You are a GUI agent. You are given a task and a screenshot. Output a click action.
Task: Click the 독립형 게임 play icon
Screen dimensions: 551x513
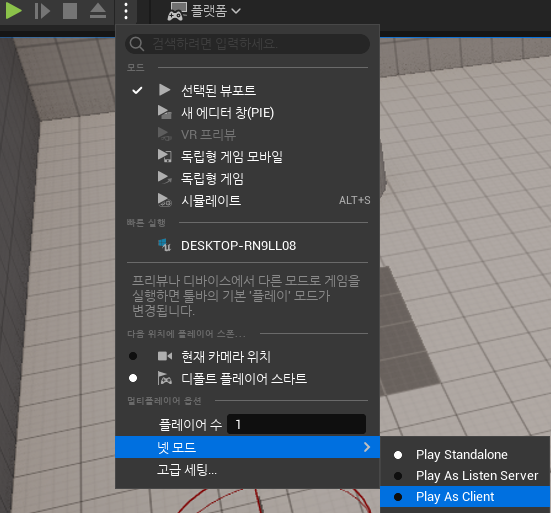tap(164, 178)
